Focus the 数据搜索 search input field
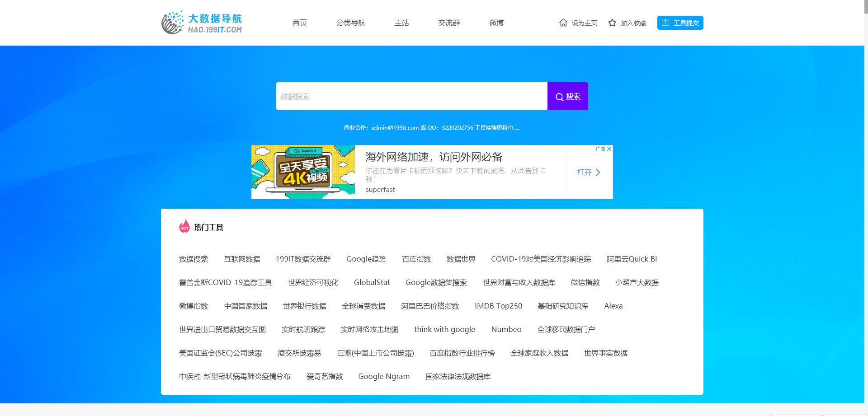868x416 pixels. (x=411, y=96)
